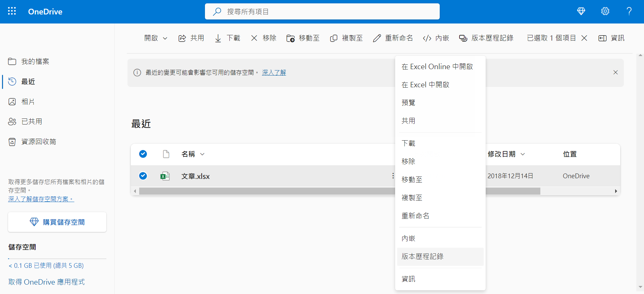The height and width of the screenshot is (294, 644).
Task: Click the page scrollbar down arrow
Action: click(640, 287)
